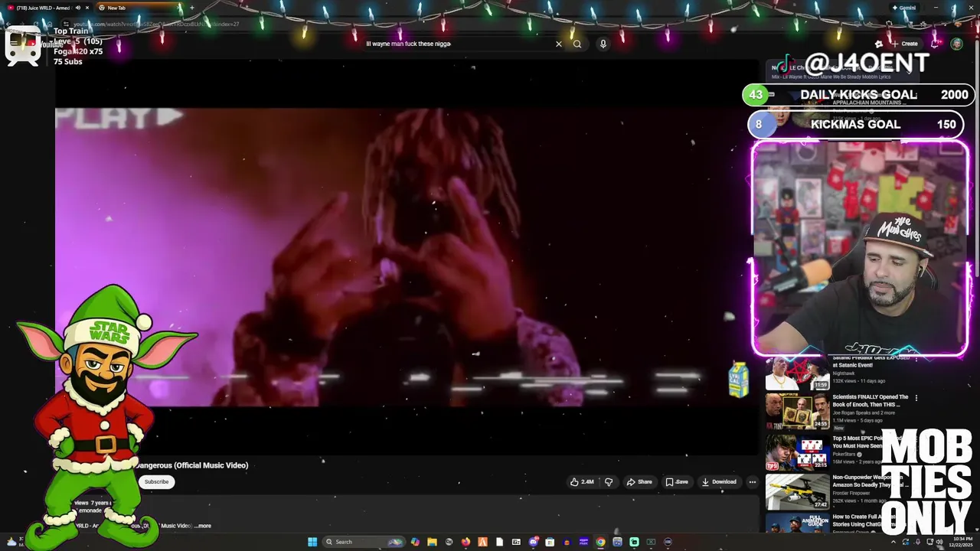Open Non-Gunpowder Weapons video thumbnail
The height and width of the screenshot is (551, 980).
point(797,492)
